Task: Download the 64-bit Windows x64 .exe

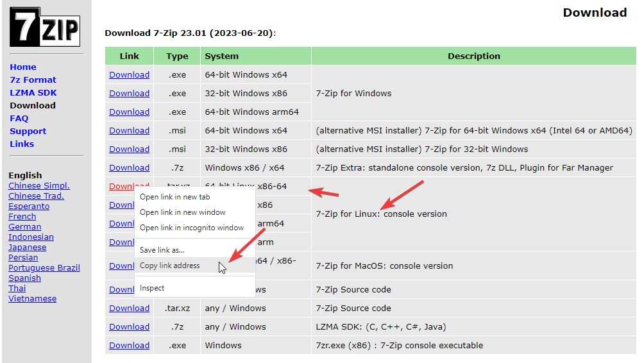Action: (x=129, y=75)
